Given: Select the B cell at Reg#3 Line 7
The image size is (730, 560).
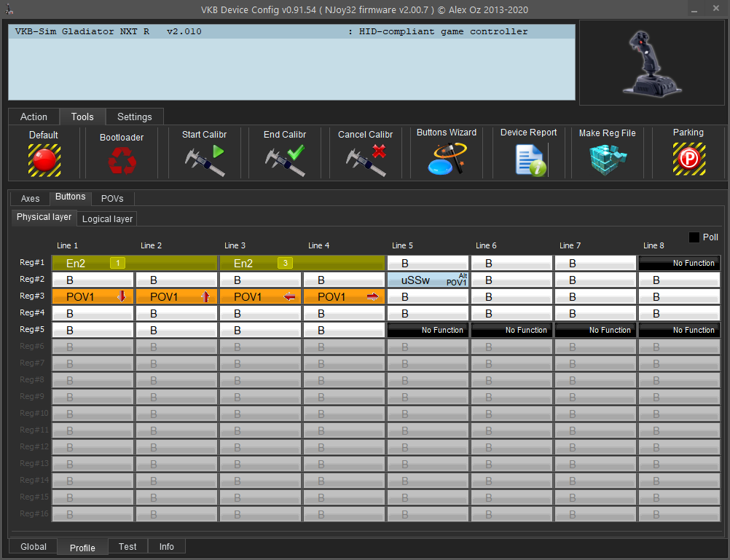Looking at the screenshot, I should (595, 296).
